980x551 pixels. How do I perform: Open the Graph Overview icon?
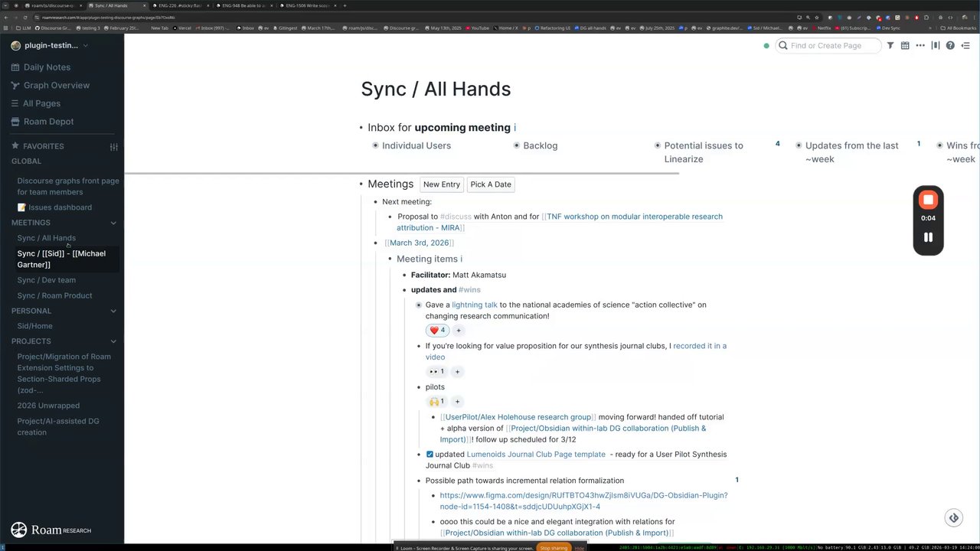click(x=15, y=86)
